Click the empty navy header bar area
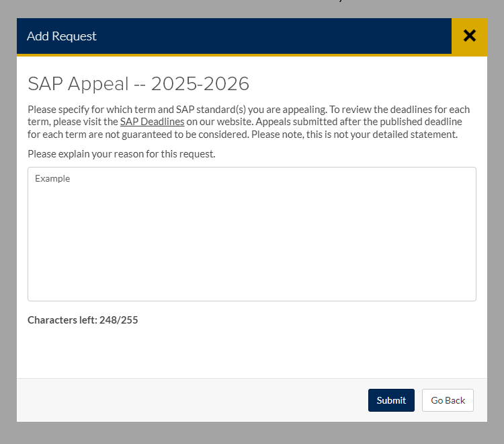The width and height of the screenshot is (504, 444). click(269, 36)
